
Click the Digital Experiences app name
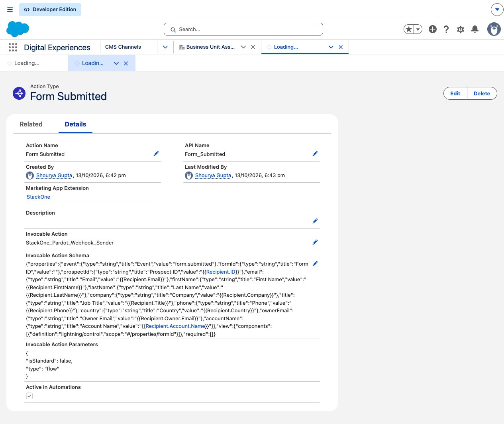coord(57,47)
